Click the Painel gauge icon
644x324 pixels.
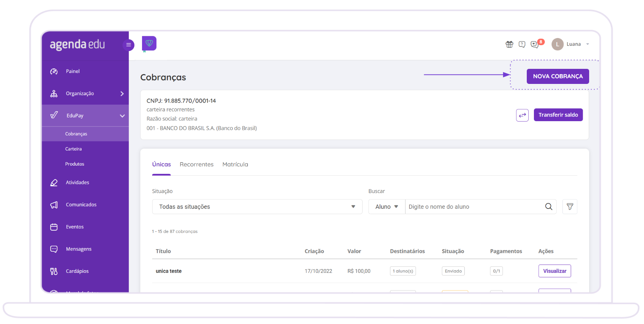[x=54, y=71]
